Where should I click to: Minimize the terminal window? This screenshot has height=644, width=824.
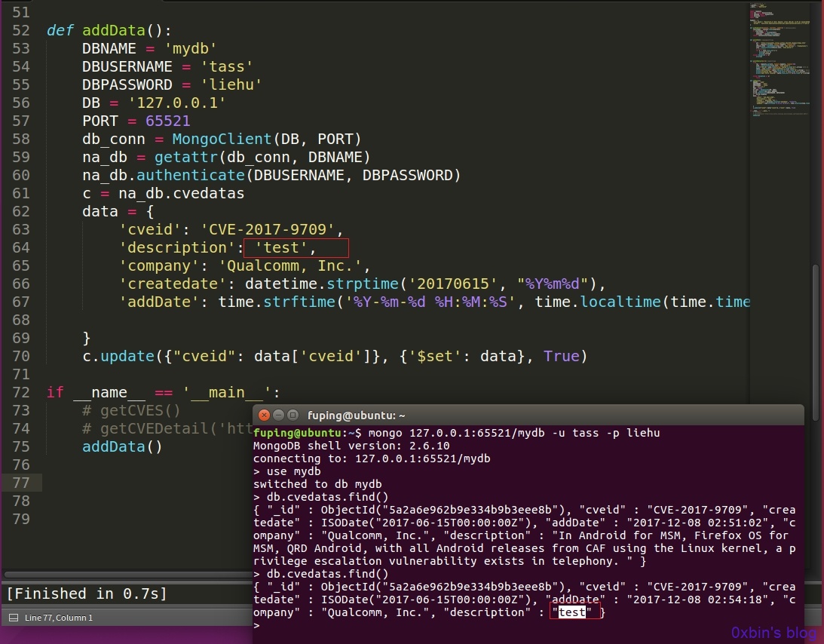pyautogui.click(x=278, y=416)
